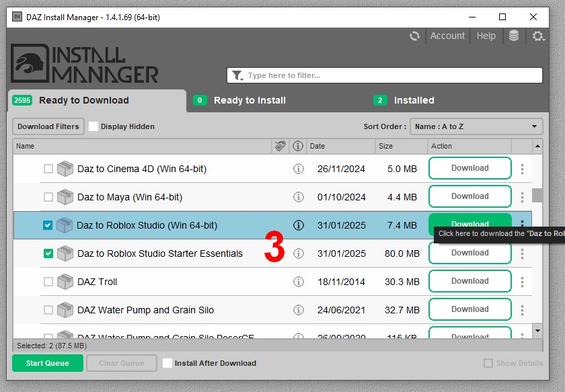Check the Daz to Cinema 4D checkbox
This screenshot has width=565, height=392.
48,169
